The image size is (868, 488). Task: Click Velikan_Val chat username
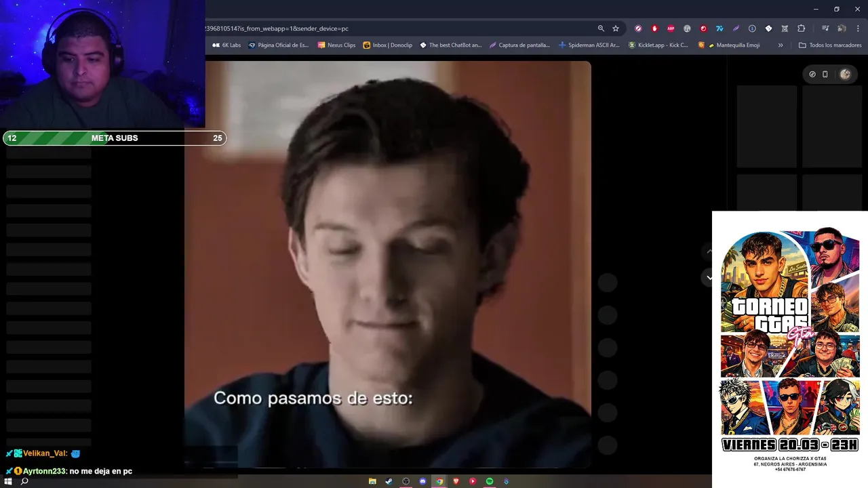[x=44, y=453]
